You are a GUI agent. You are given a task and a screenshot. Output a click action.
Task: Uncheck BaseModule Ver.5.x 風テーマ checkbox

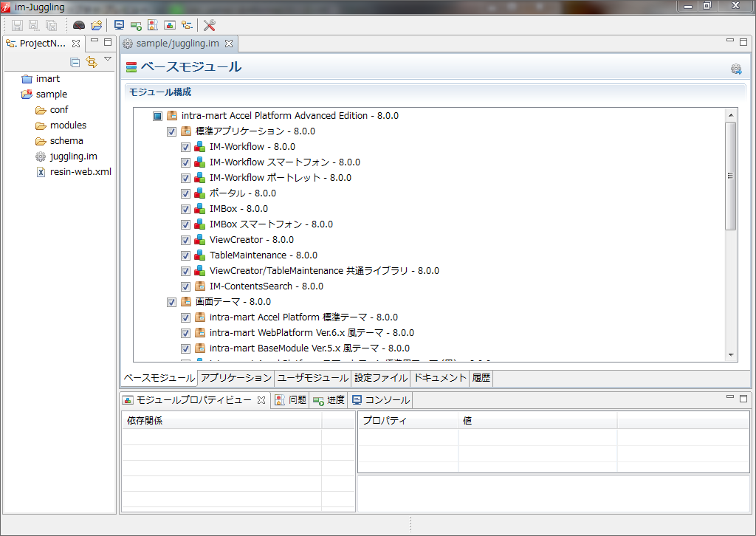pos(185,348)
